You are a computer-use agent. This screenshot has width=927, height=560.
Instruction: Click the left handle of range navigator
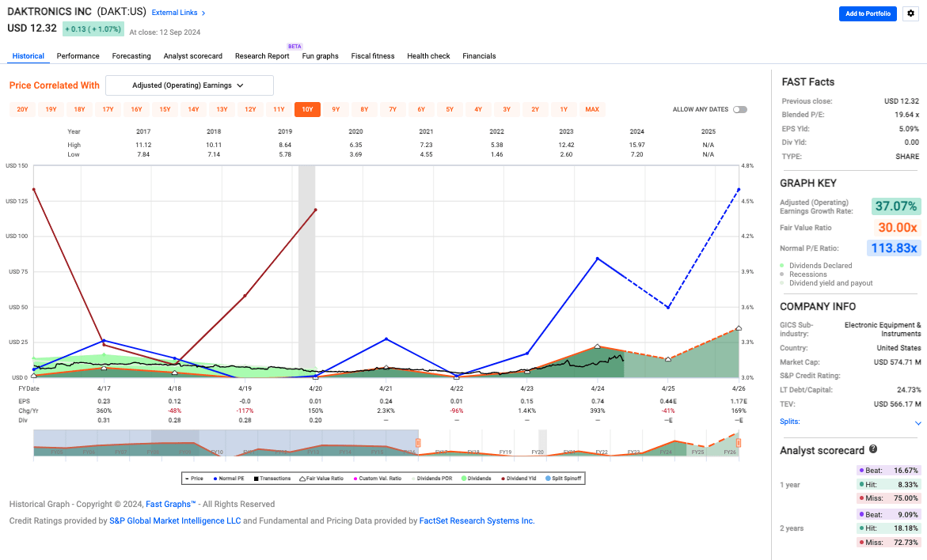[x=418, y=443]
